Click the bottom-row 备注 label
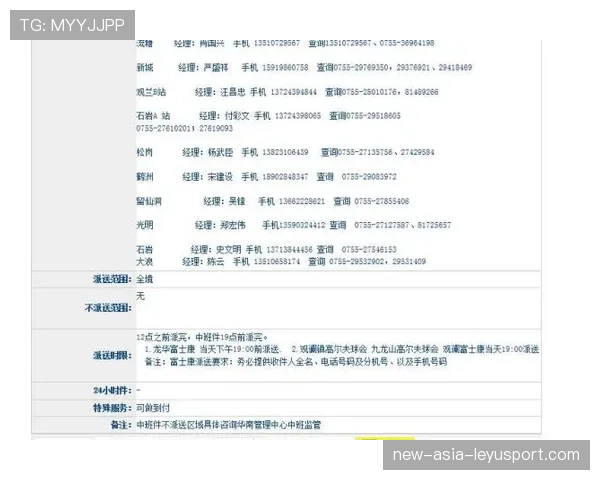The height and width of the screenshot is (480, 600). [x=121, y=425]
